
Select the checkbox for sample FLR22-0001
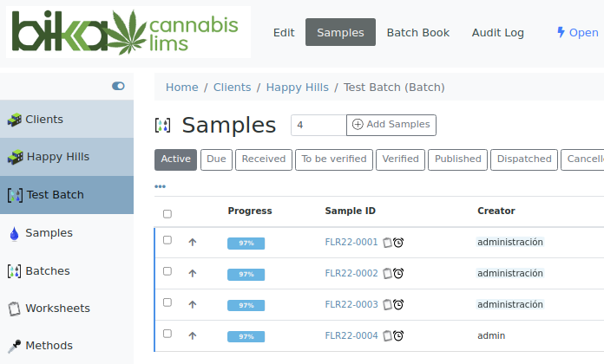click(x=167, y=241)
